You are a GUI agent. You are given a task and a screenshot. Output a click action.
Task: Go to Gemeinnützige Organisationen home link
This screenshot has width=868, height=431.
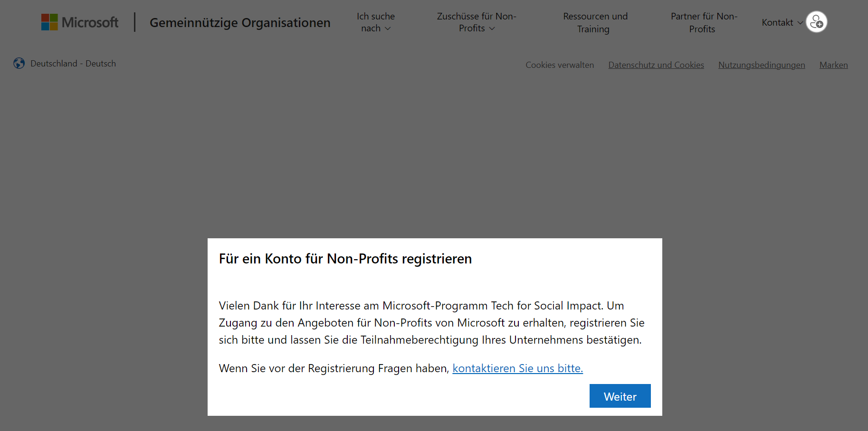point(240,22)
